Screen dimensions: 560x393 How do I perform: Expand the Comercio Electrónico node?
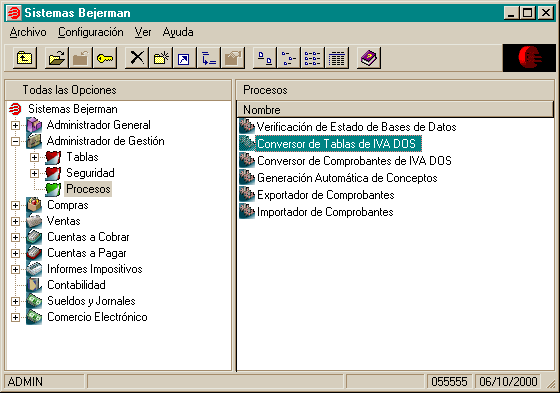coord(15,317)
